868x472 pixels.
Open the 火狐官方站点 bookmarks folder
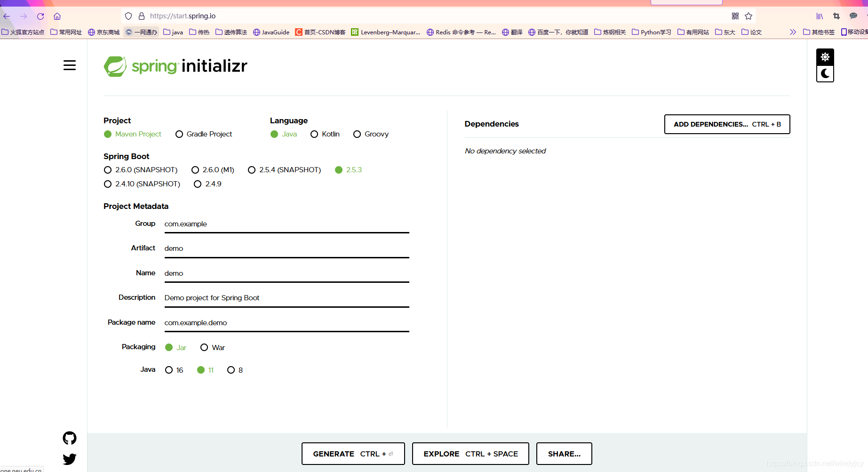[x=23, y=32]
